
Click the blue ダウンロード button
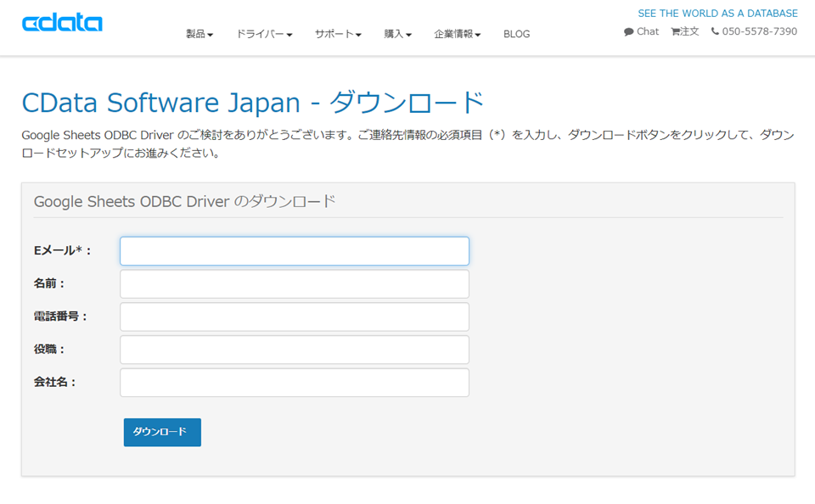tap(162, 432)
